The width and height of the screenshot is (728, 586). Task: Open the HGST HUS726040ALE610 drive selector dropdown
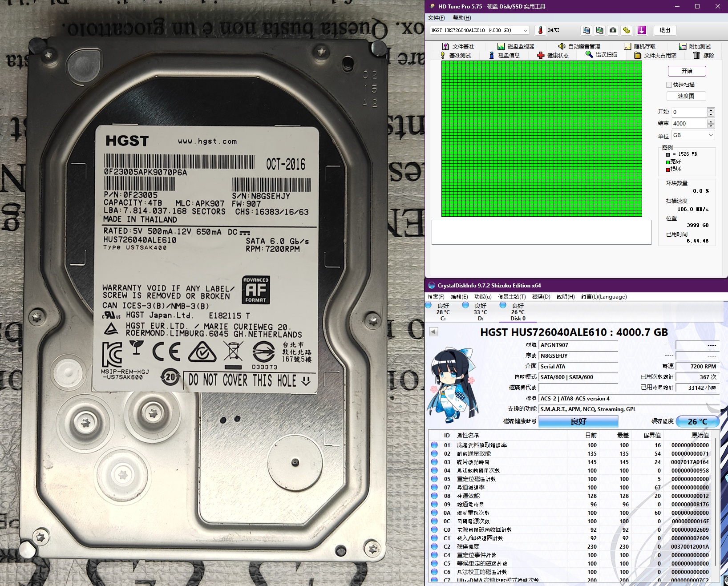(479, 30)
